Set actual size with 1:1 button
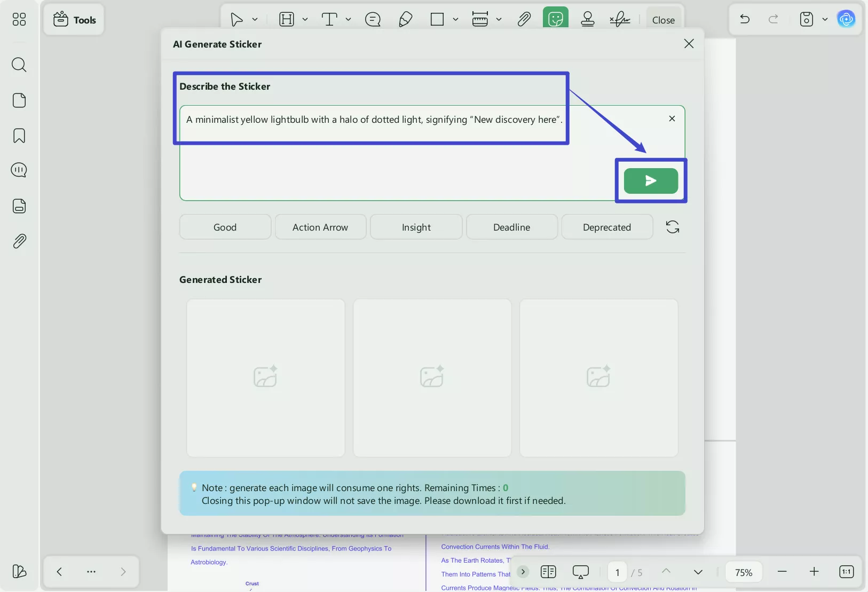Image resolution: width=868 pixels, height=592 pixels. 847,572
